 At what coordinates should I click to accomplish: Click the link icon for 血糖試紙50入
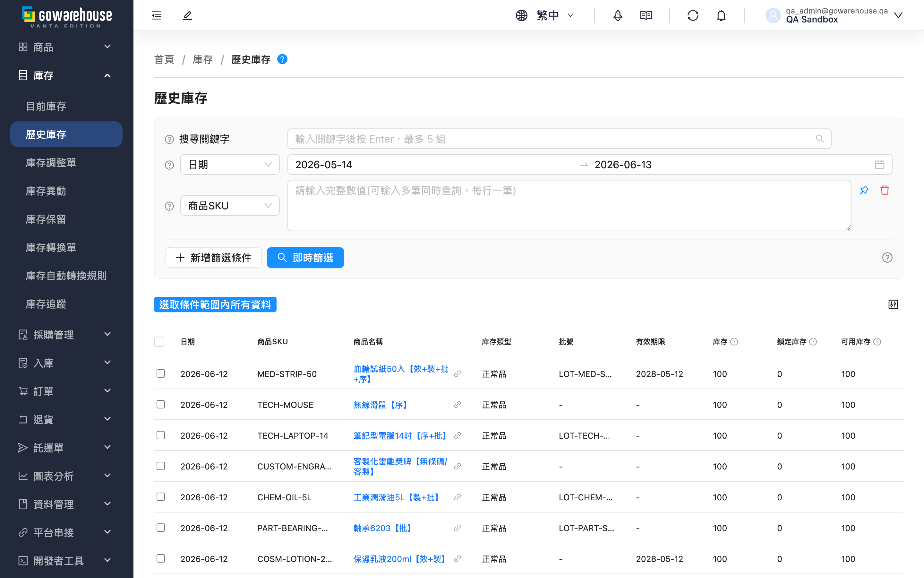458,374
